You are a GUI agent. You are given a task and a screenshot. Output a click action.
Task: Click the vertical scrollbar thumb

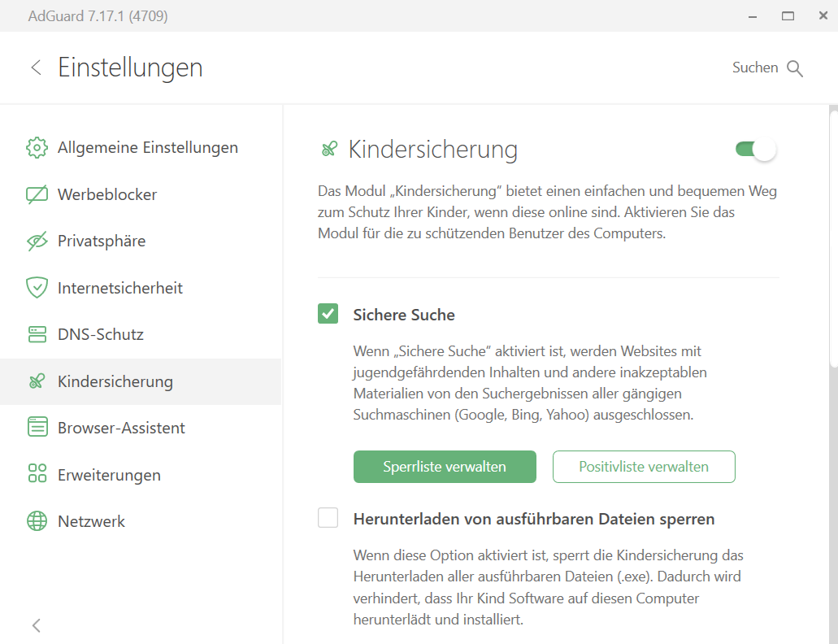[x=833, y=239]
